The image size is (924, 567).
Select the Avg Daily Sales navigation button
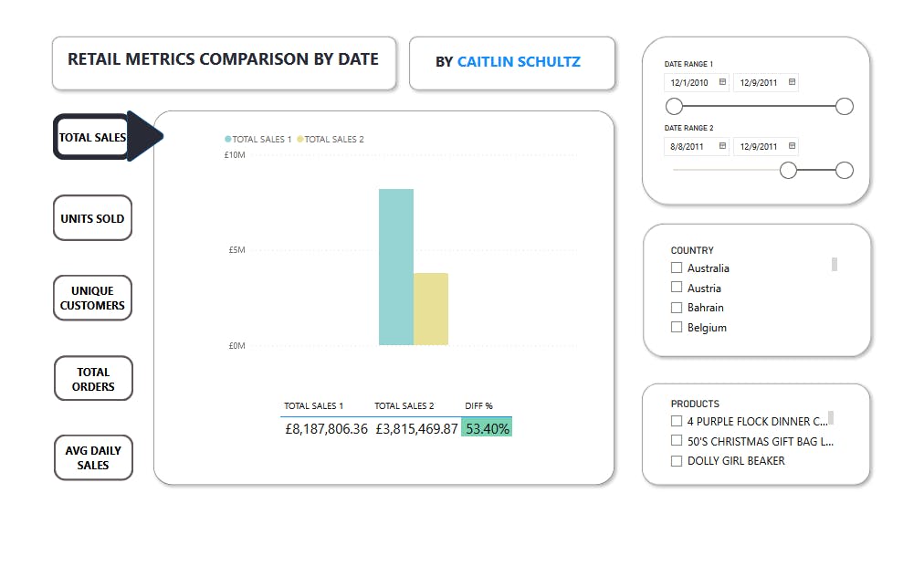(x=93, y=457)
